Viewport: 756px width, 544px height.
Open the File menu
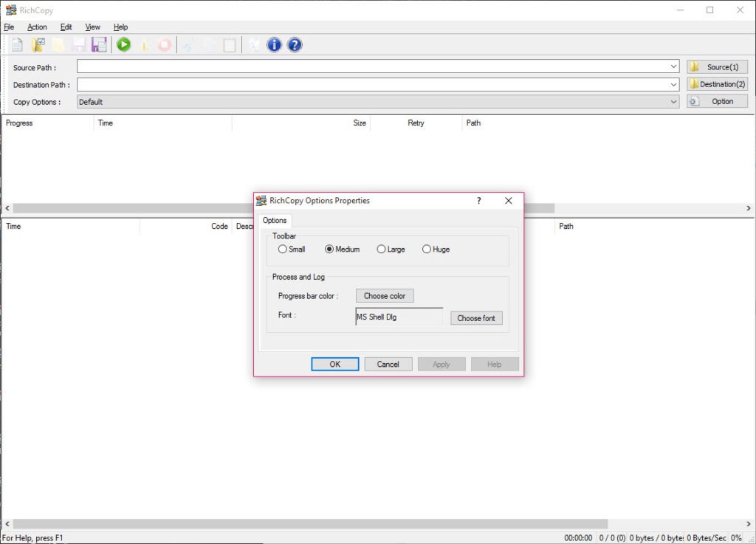click(x=9, y=27)
